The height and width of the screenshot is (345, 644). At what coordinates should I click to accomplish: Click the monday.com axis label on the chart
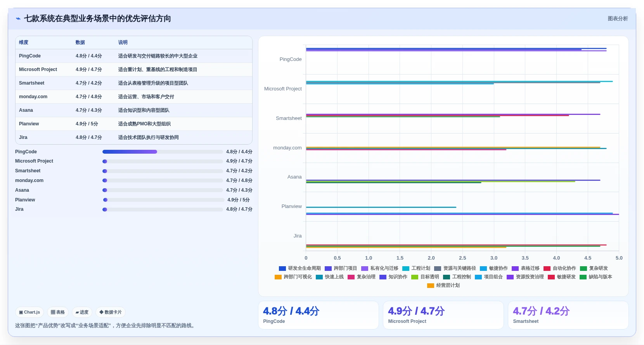[287, 148]
